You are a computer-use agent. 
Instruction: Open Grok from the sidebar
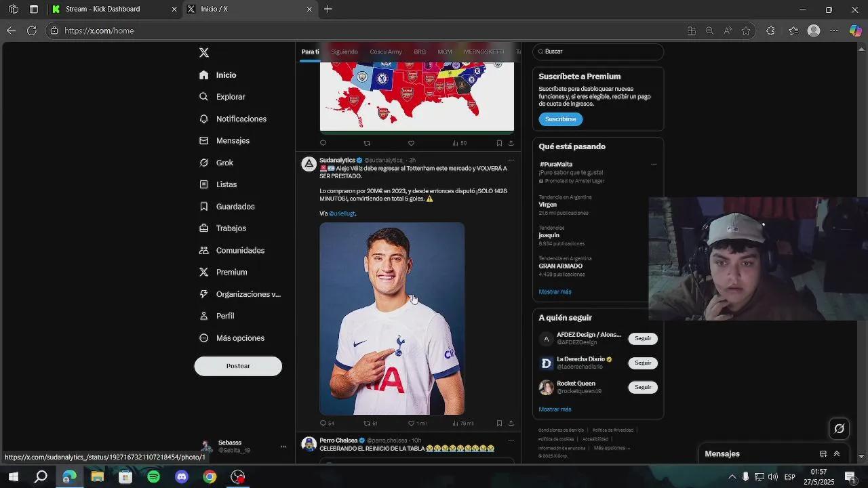(x=216, y=163)
